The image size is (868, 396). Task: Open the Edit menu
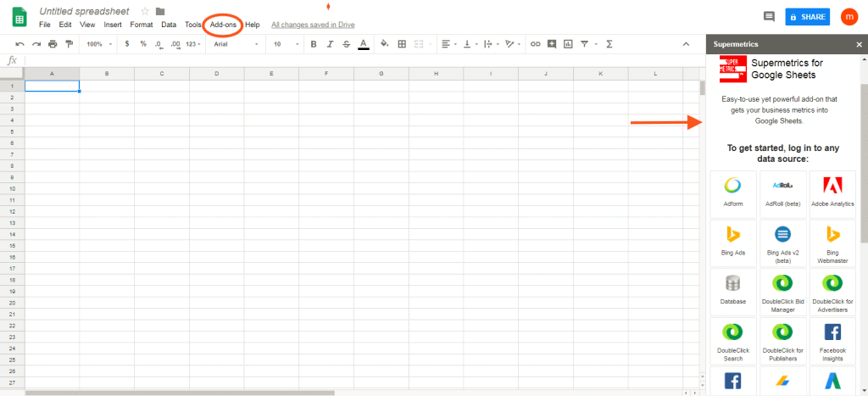coord(65,25)
